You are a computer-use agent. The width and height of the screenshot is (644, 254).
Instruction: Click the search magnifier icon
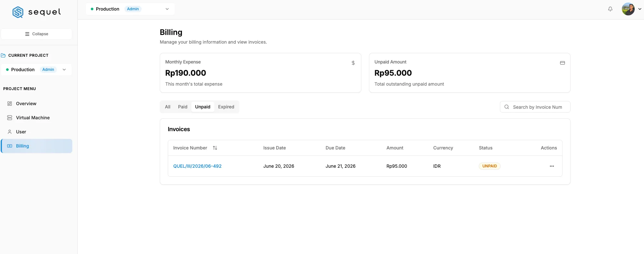507,107
